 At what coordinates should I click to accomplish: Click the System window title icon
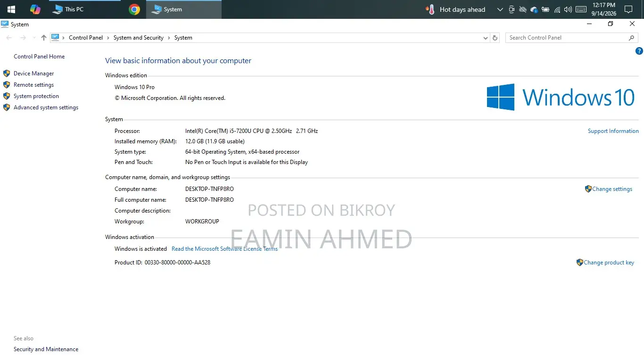pyautogui.click(x=5, y=24)
